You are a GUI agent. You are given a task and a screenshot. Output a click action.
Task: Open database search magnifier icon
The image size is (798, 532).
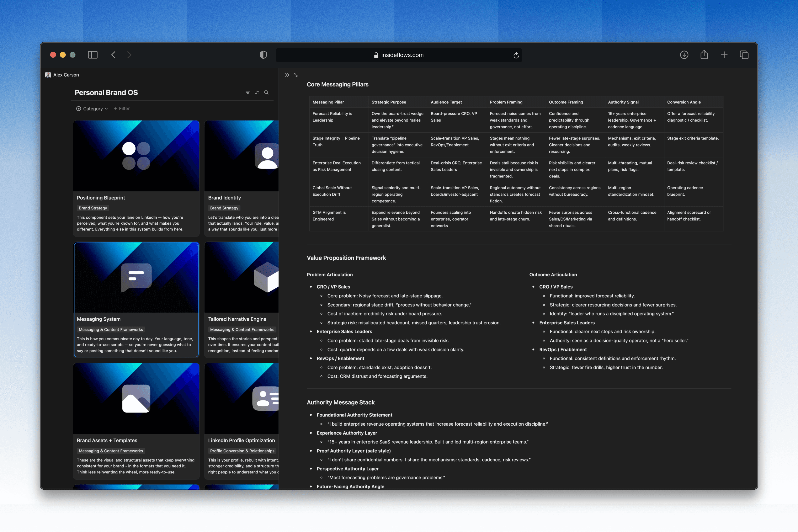pyautogui.click(x=266, y=92)
